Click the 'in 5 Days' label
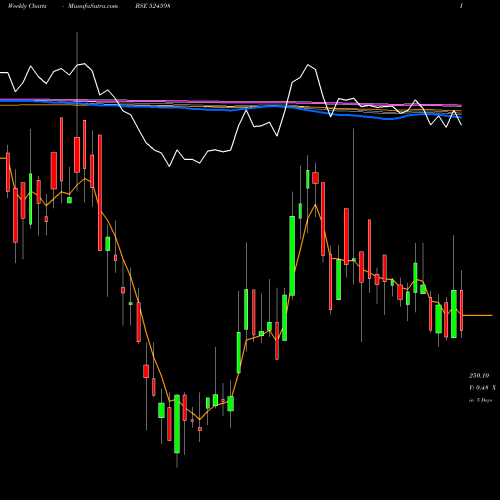This screenshot has height=500, width=500. [x=481, y=400]
